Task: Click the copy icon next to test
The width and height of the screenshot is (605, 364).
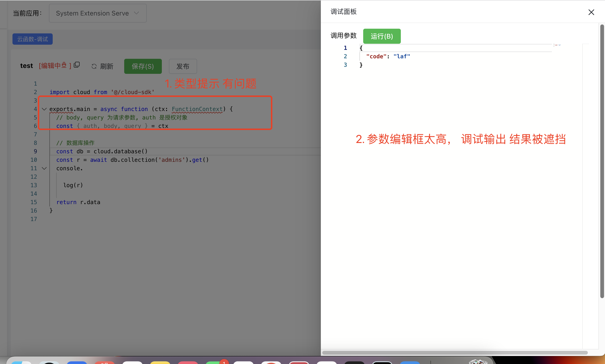Action: (x=77, y=65)
